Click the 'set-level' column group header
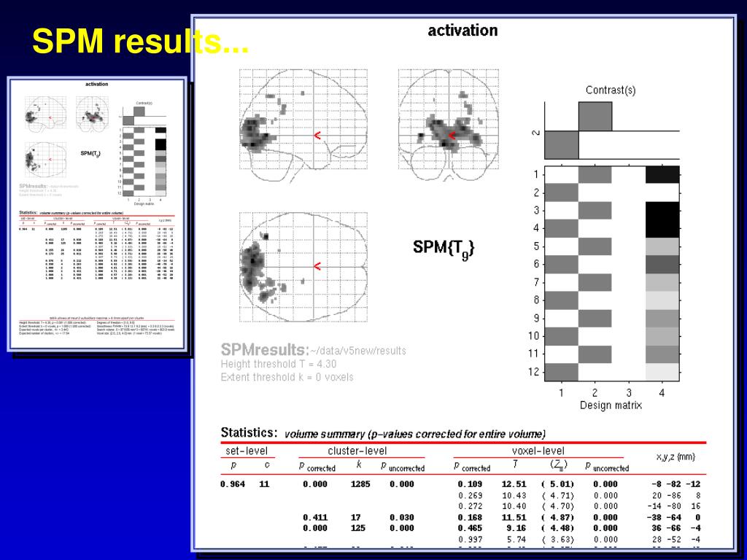The image size is (747, 560). coord(247,451)
